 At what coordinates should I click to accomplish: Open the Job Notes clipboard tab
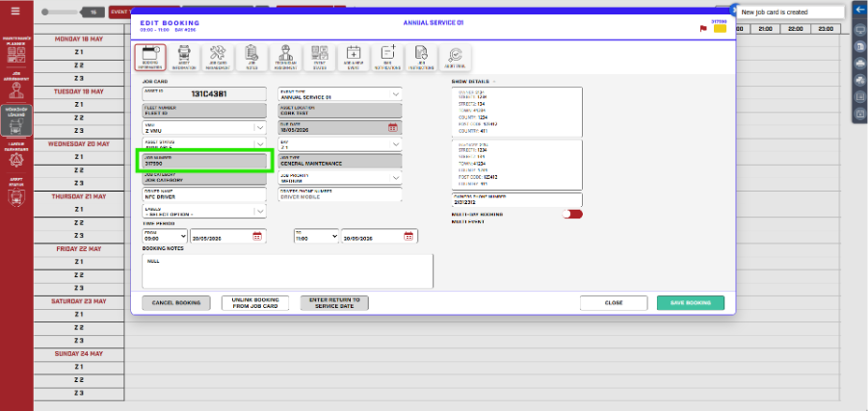(251, 58)
